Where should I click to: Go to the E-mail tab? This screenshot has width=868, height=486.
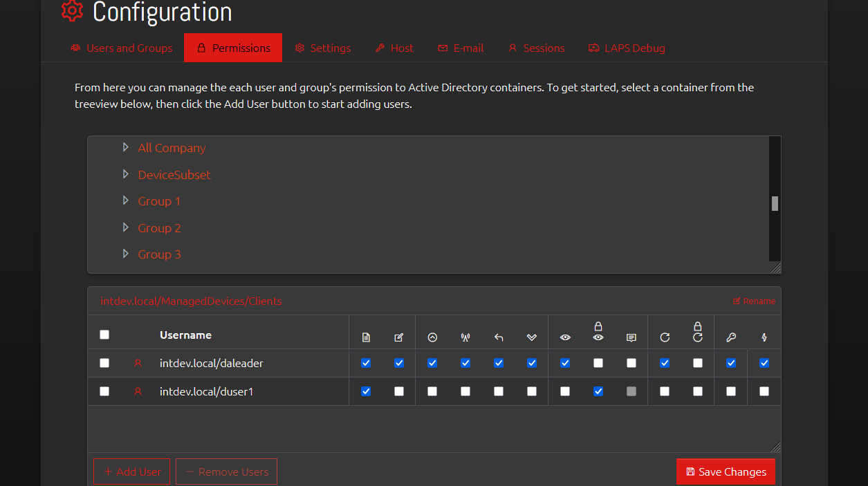(x=461, y=48)
